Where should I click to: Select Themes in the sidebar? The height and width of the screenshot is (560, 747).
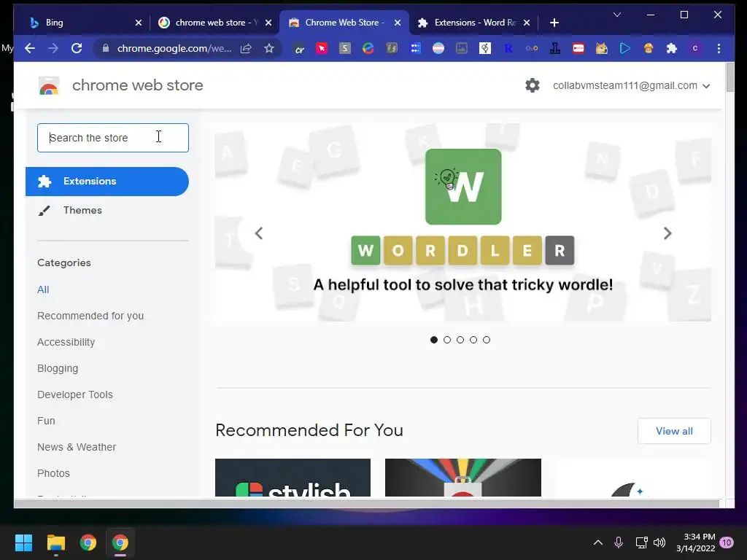(x=107, y=210)
